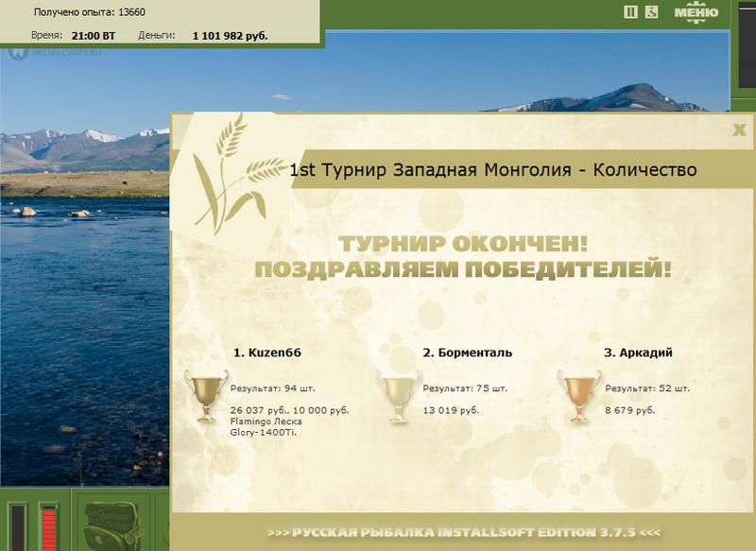Click the empty dark gauge bar
Image resolution: width=756 pixels, height=551 pixels.
[18, 527]
